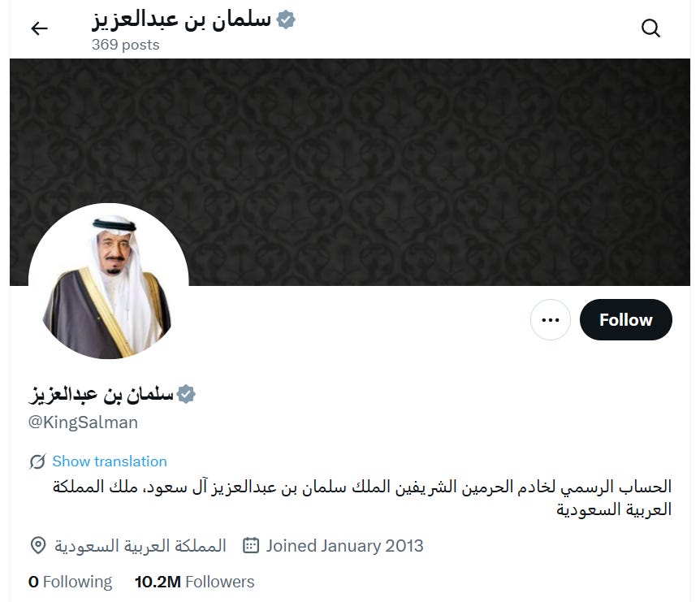Click verified badge beside the profile name
This screenshot has height=602, width=700.
click(x=186, y=394)
